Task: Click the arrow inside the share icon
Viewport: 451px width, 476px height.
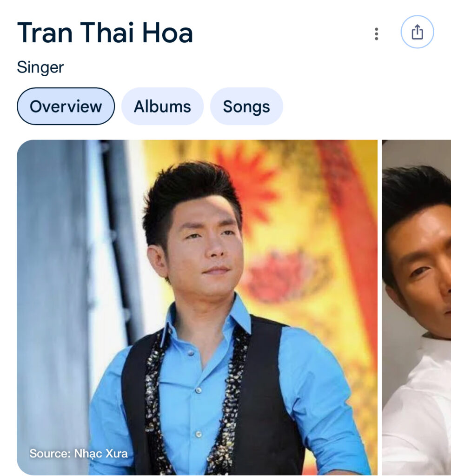Action: coord(417,29)
